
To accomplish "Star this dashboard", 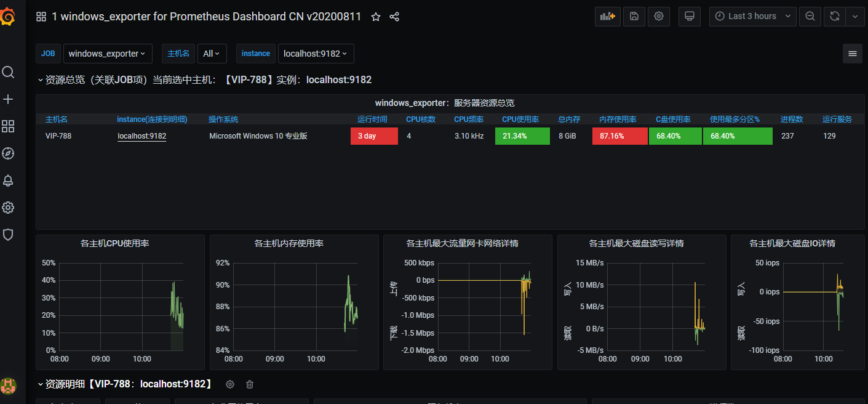I will (376, 17).
